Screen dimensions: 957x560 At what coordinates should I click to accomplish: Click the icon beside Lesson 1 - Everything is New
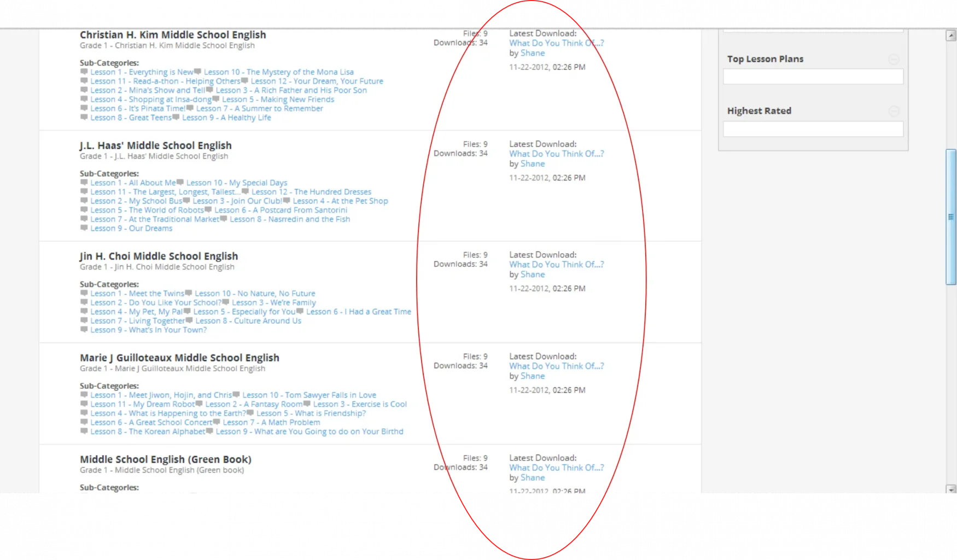tap(84, 72)
